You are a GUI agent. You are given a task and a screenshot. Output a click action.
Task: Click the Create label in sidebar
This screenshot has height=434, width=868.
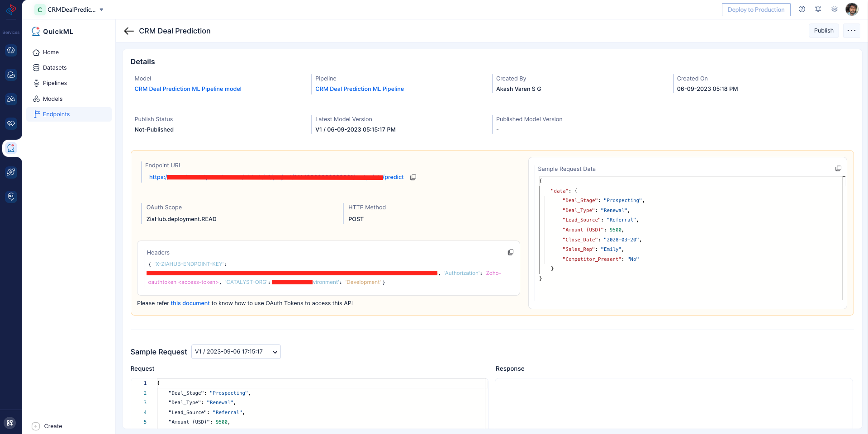[x=53, y=426]
